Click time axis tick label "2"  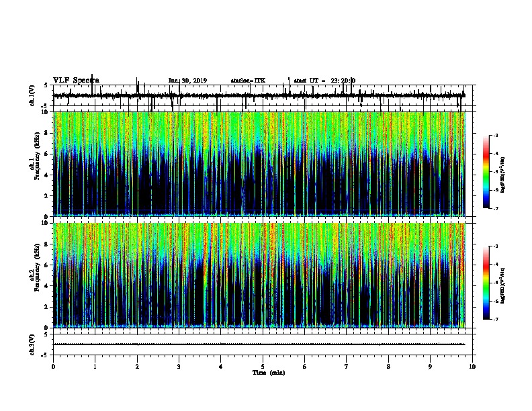[137, 367]
